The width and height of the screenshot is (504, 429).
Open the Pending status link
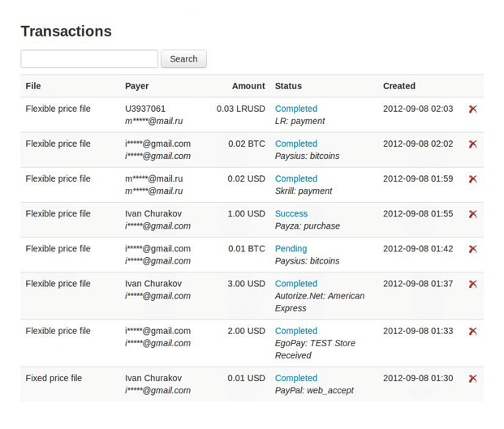coord(291,249)
